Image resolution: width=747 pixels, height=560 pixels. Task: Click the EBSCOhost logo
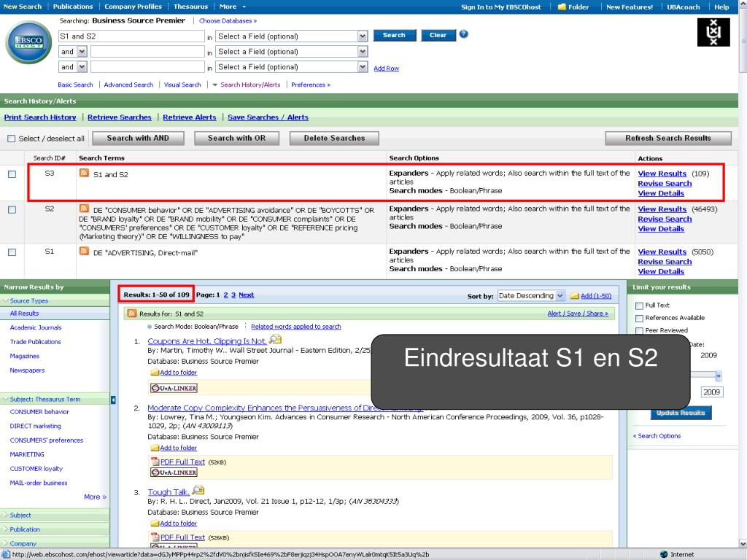click(x=28, y=42)
